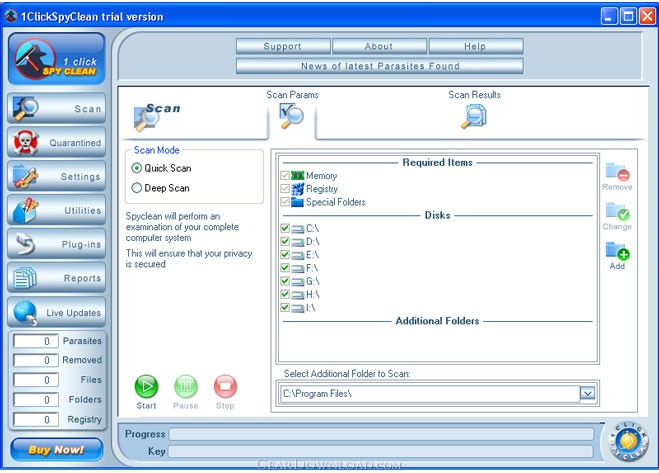
Task: Click the Buy Now! button
Action: click(56, 450)
